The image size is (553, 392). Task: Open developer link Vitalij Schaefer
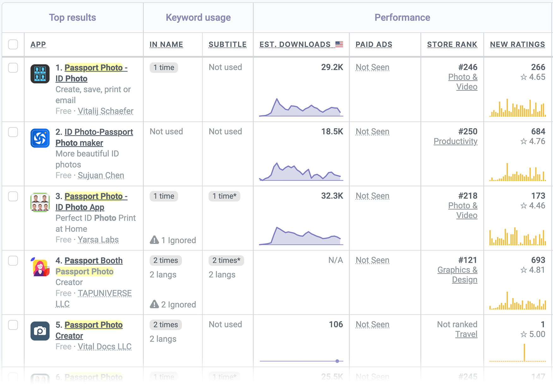(106, 111)
